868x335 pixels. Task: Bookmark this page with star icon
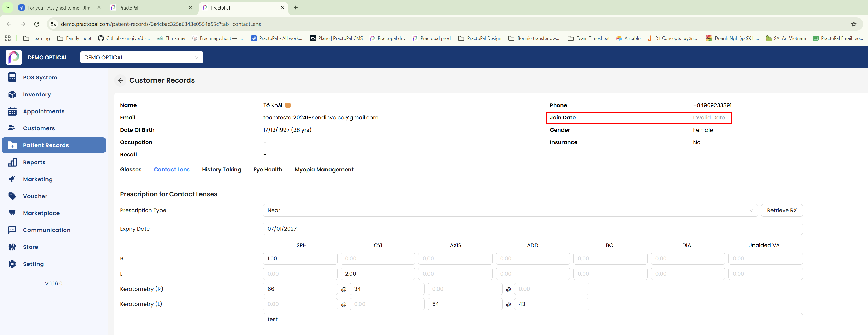tap(854, 24)
